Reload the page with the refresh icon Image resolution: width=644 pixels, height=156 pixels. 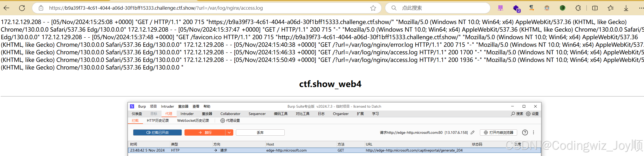point(22,8)
